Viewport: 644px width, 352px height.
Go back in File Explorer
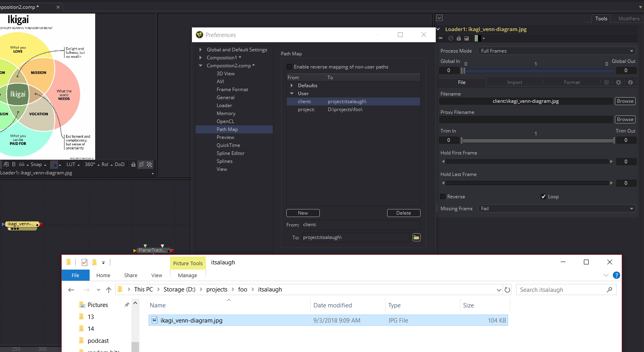pos(71,290)
